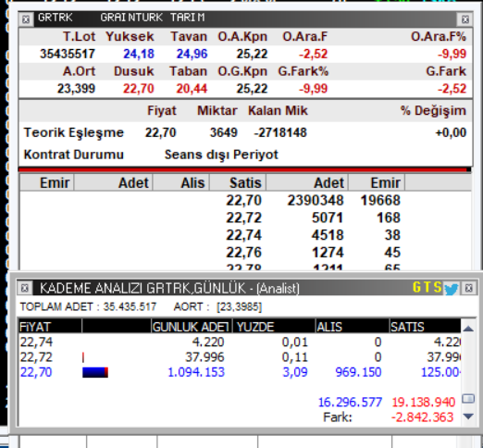The width and height of the screenshot is (483, 448).
Task: Click the Fark value -2.842.363
Action: tap(422, 417)
